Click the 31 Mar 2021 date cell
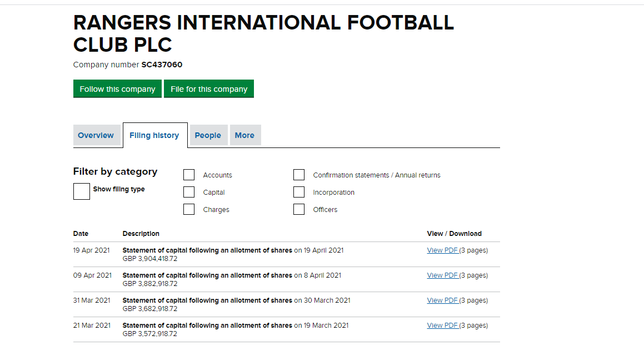The width and height of the screenshot is (644, 345). pyautogui.click(x=92, y=300)
